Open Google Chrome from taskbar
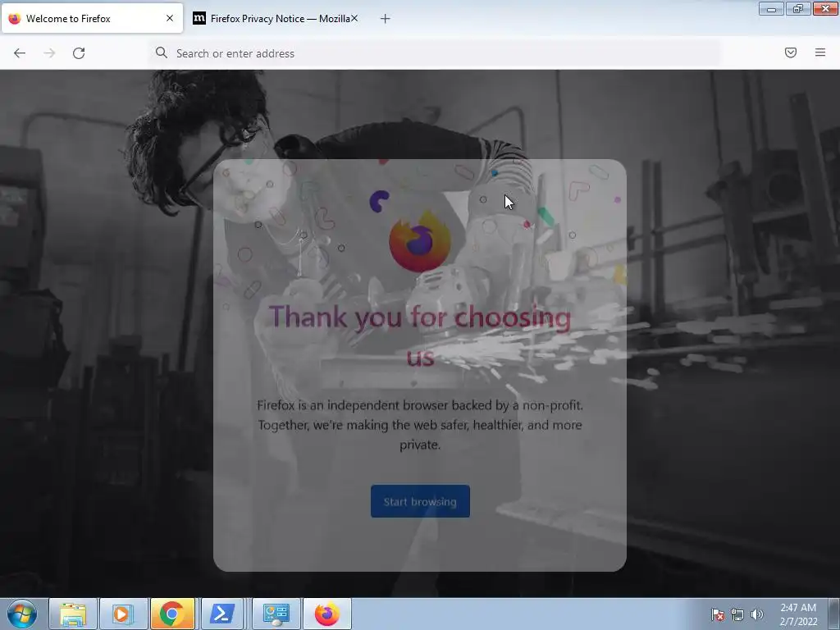 pos(172,614)
